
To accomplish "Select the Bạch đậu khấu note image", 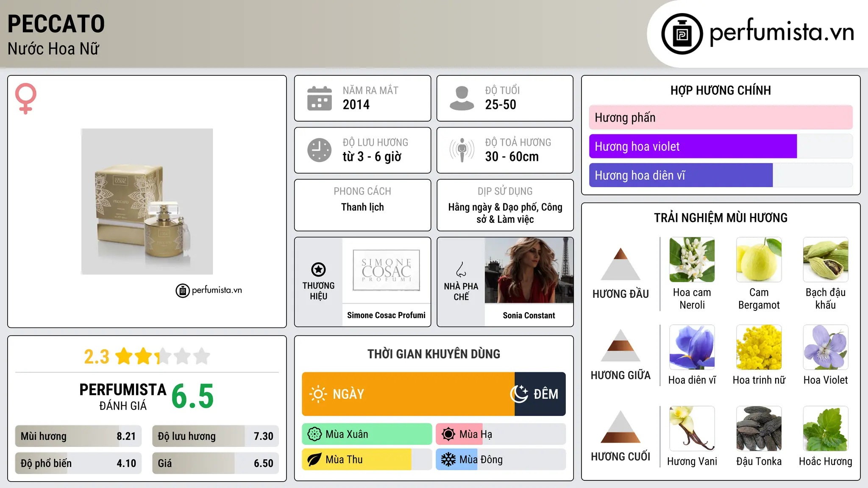I will (826, 260).
